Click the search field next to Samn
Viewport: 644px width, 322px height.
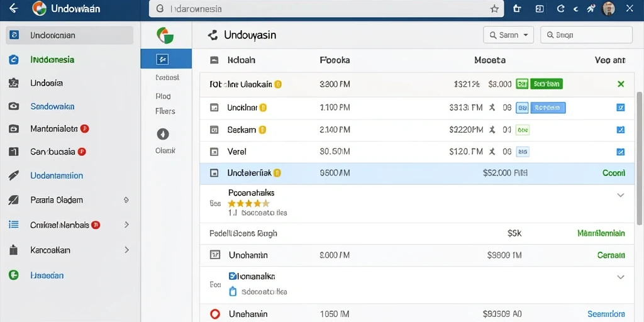(586, 35)
